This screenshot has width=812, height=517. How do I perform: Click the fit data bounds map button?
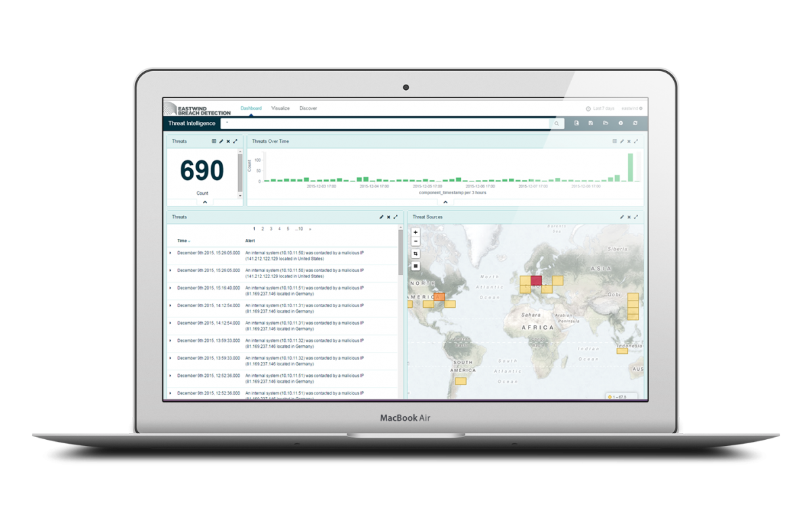(415, 254)
